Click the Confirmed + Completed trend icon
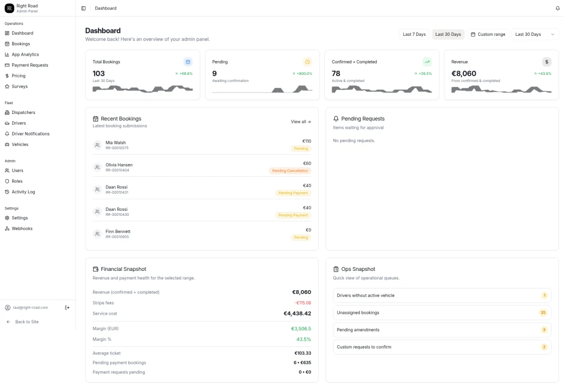Viewport: 564px width, 392px height. (x=427, y=62)
